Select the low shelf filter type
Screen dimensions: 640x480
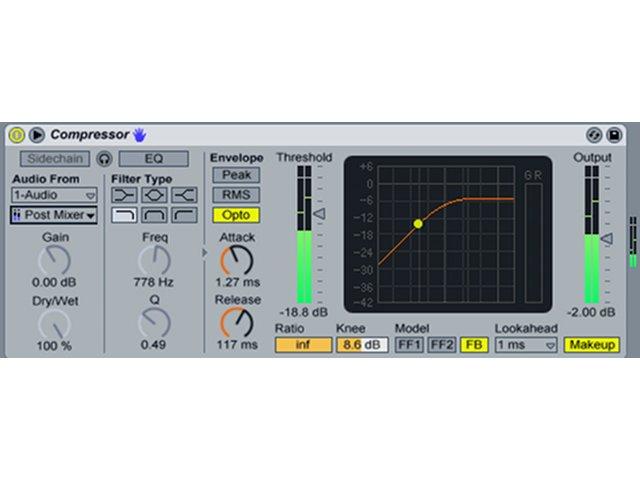(124, 195)
